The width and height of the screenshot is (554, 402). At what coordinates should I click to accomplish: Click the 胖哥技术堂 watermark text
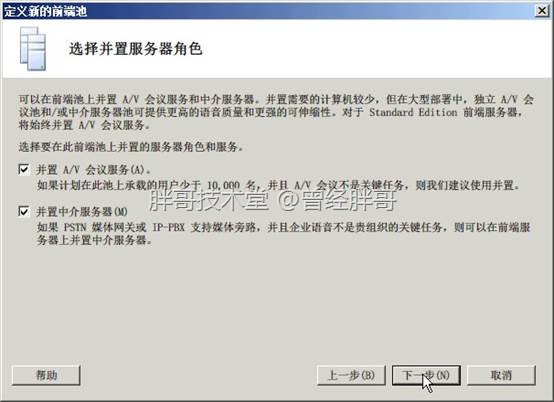click(x=208, y=200)
